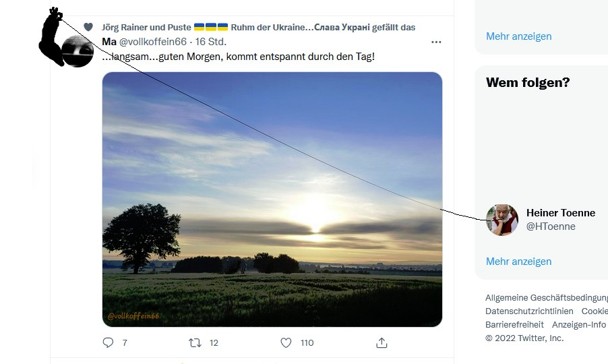Click the @vollkoffein66 handle

(x=153, y=42)
